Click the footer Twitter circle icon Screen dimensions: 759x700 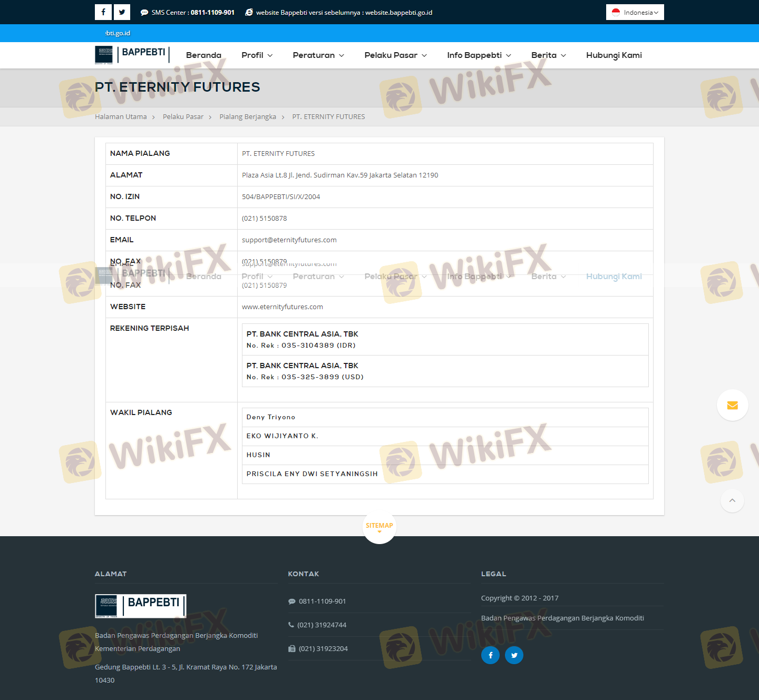[x=514, y=655]
